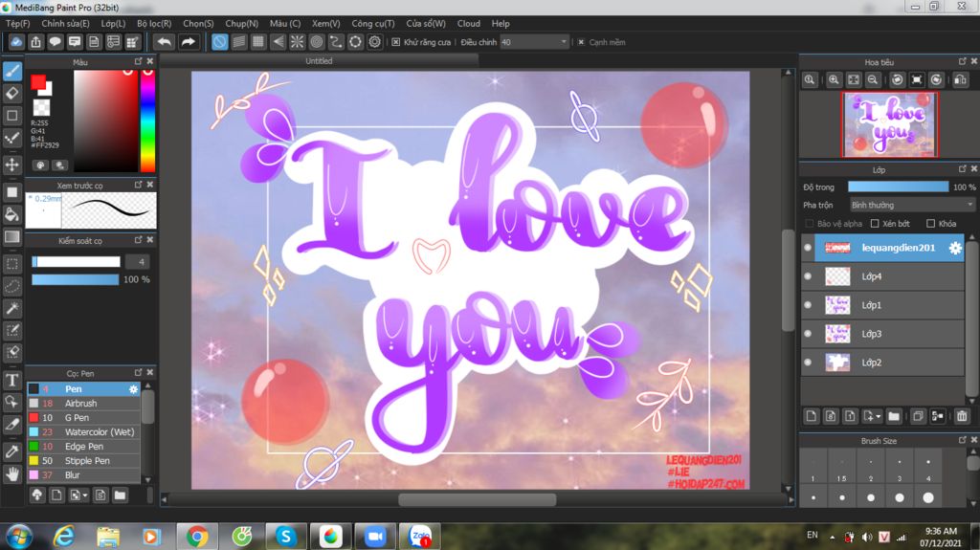Toggle Cạnh mềm checkbox
This screenshot has height=550, width=980.
(581, 42)
